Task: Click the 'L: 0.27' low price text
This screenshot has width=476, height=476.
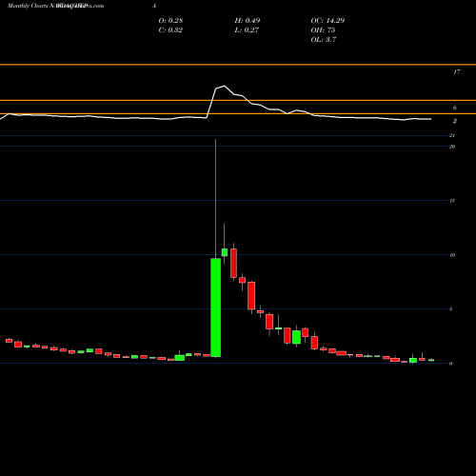Action: (248, 30)
